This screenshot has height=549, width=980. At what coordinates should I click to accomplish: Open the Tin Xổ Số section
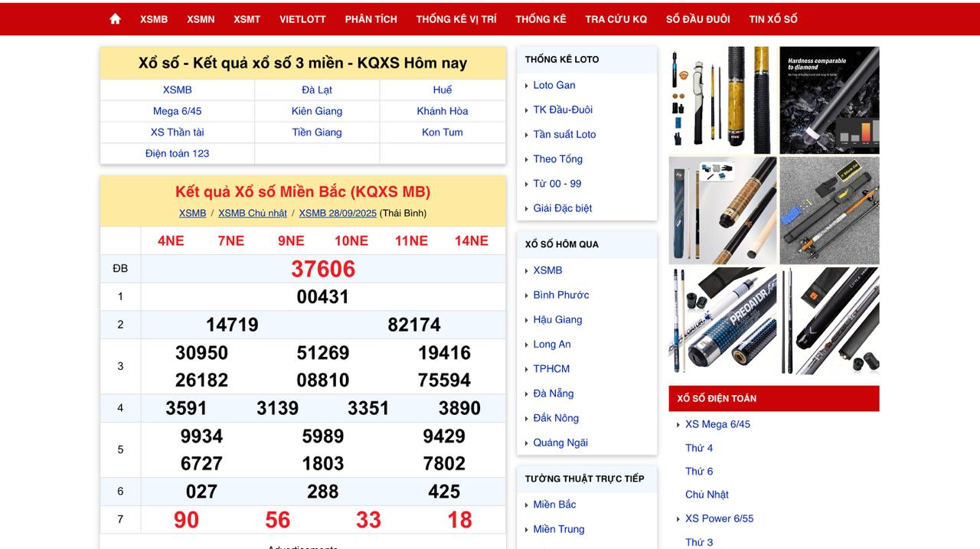tap(773, 19)
